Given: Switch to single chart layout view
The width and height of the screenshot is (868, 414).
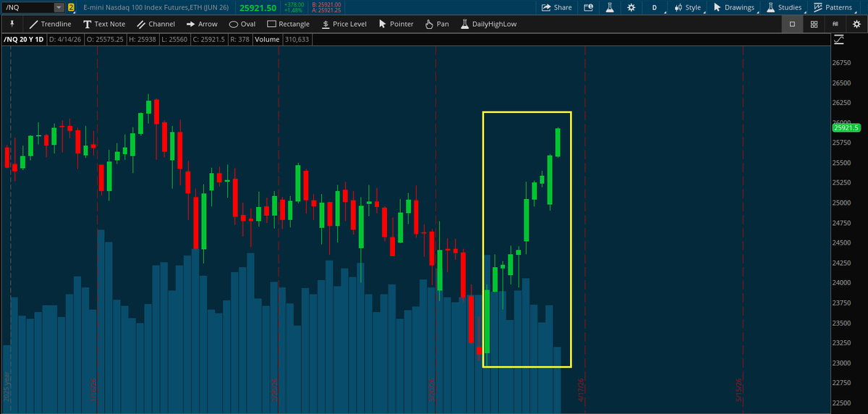Looking at the screenshot, I should (792, 24).
